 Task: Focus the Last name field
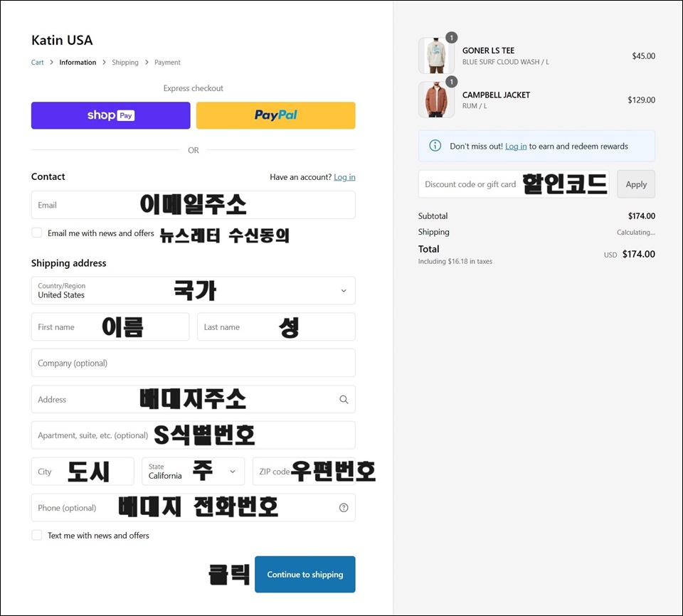276,326
